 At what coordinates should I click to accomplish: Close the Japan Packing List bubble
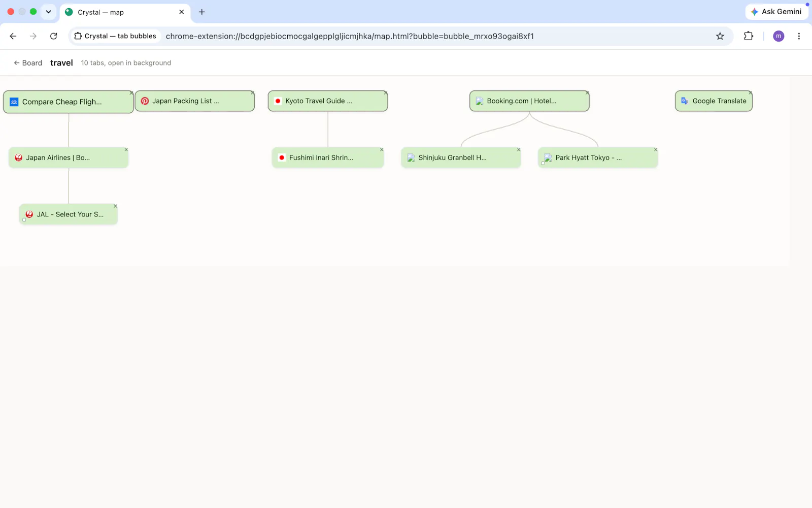tap(252, 93)
